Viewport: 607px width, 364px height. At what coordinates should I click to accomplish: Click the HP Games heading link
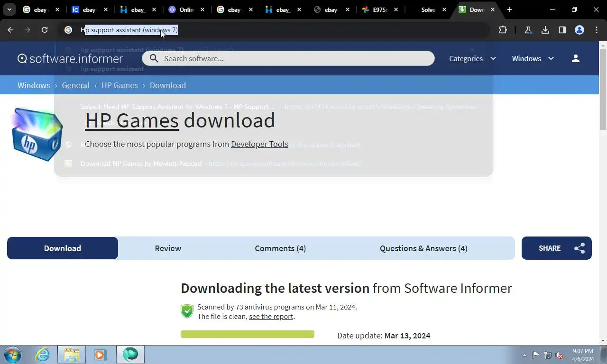132,120
